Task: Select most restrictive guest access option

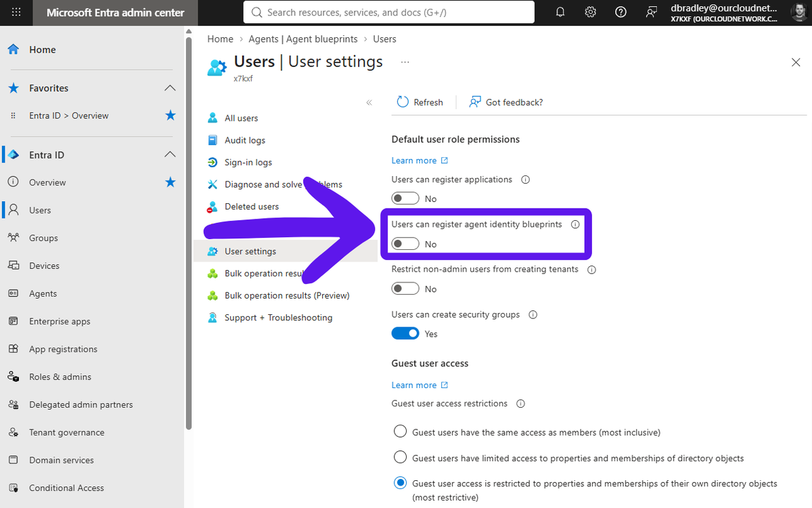Action: pos(401,484)
